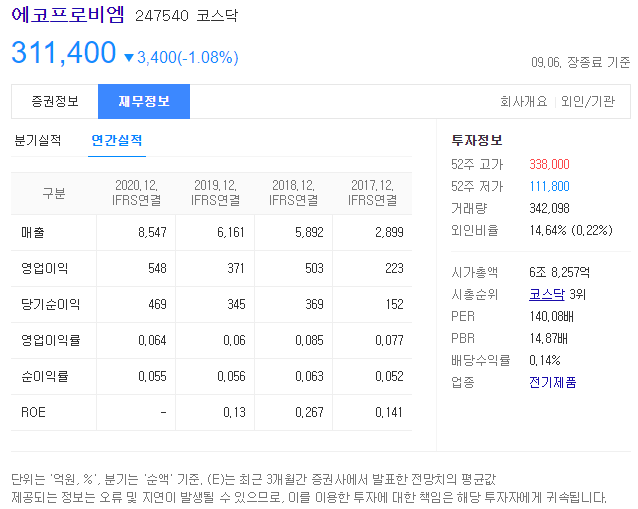Click the ROE row label
638x509 pixels.
point(33,412)
